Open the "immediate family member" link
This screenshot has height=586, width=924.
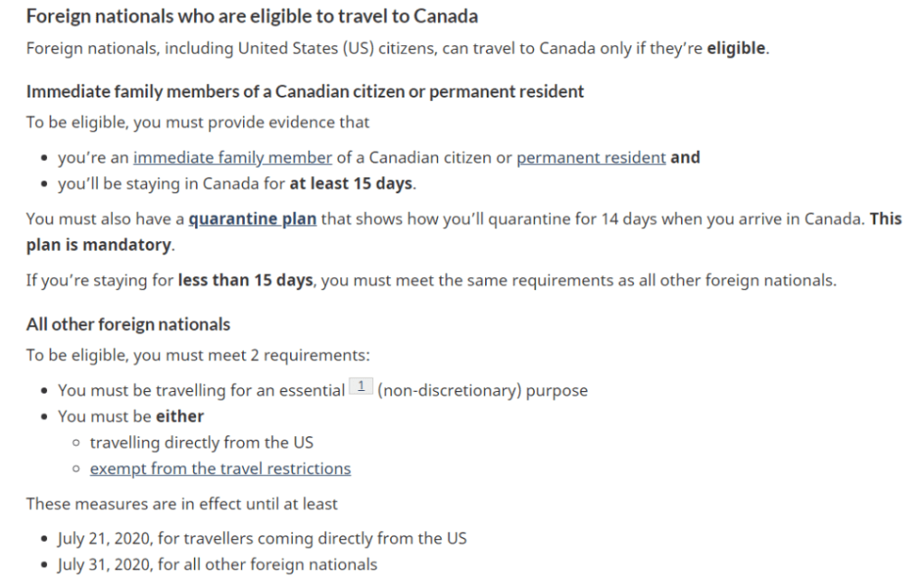[x=232, y=157]
